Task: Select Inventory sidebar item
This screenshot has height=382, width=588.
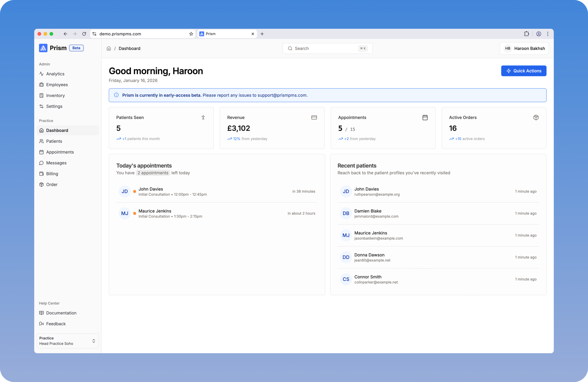Action: (55, 96)
